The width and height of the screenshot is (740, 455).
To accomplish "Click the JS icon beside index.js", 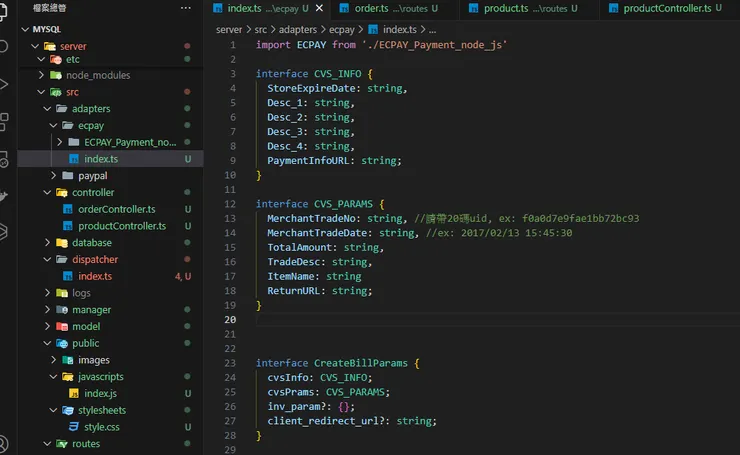I will [74, 394].
